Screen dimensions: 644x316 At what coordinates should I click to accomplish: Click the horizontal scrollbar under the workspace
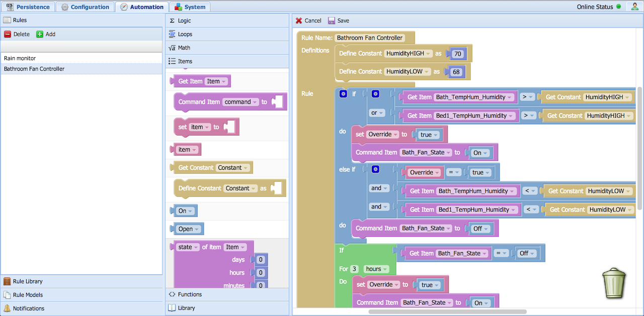(447, 311)
